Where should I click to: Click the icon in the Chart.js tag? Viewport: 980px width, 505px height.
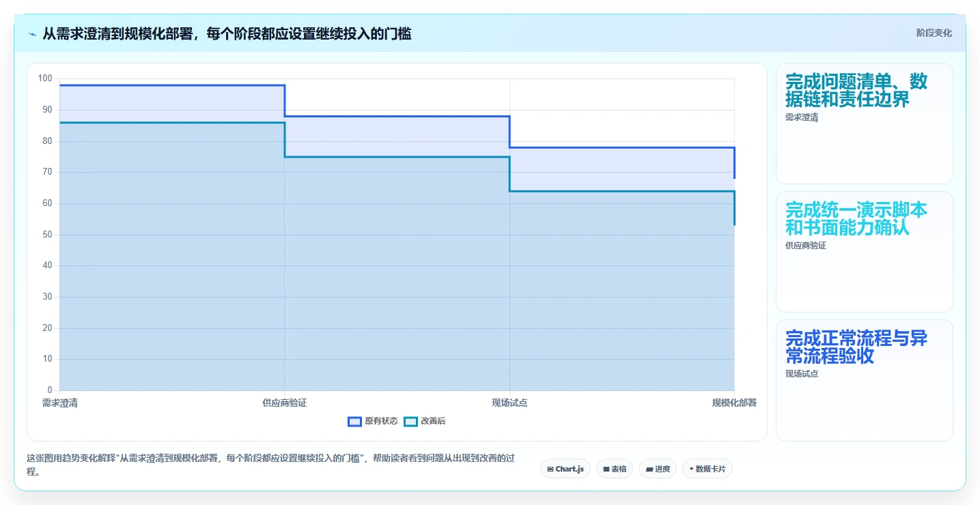click(550, 470)
